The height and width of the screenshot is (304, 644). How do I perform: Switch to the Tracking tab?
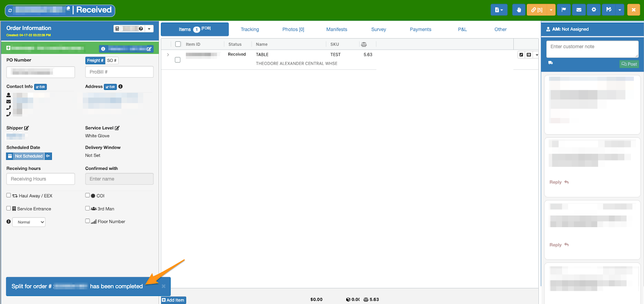[x=250, y=30]
